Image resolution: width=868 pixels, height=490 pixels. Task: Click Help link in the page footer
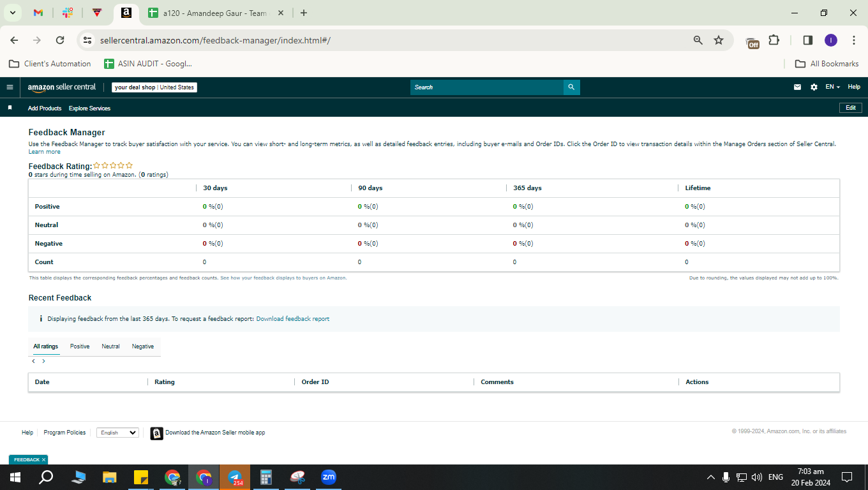click(27, 433)
